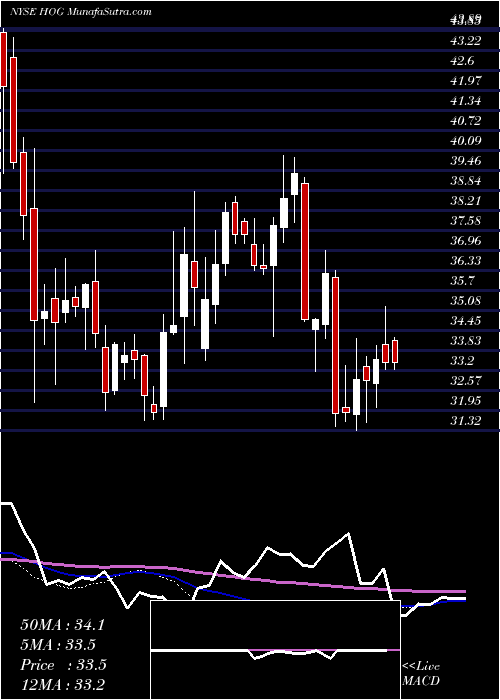500x700 pixels.
Task: Click the last red candlestick on the right
Action: click(395, 351)
